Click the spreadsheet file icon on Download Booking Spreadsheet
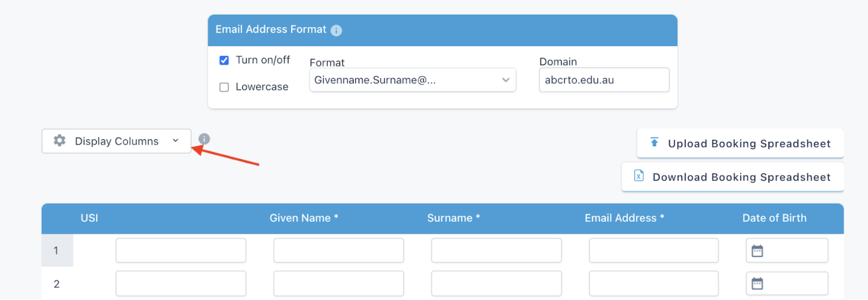Viewport: 868px width, 300px height. (x=639, y=176)
